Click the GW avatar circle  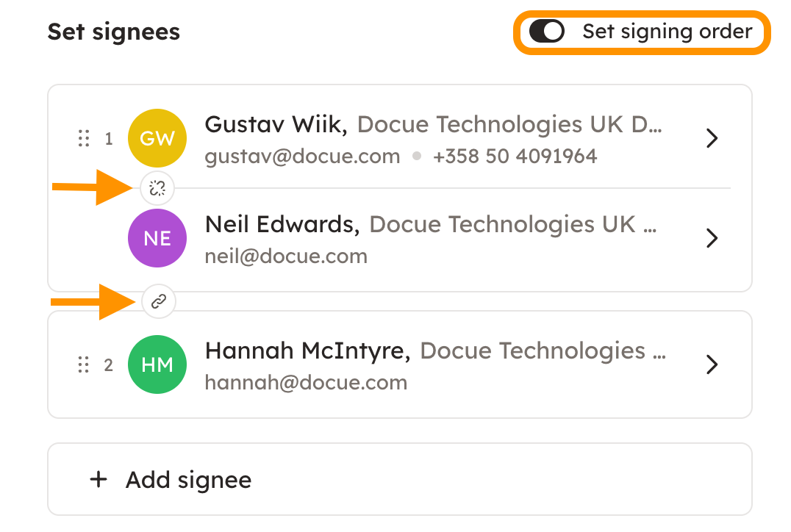tap(157, 138)
